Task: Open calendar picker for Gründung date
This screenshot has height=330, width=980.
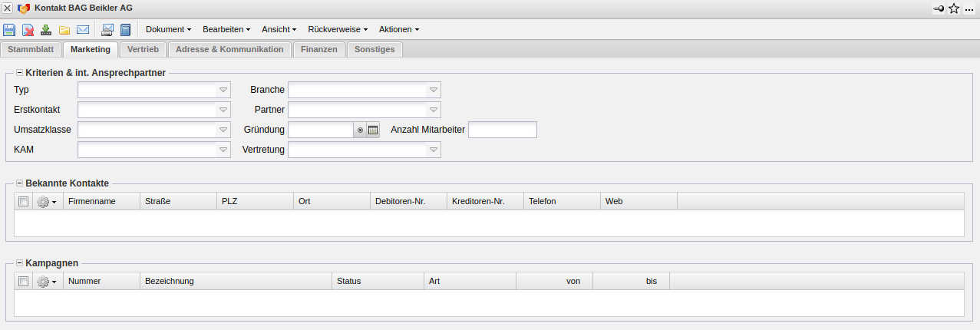Action: (373, 130)
